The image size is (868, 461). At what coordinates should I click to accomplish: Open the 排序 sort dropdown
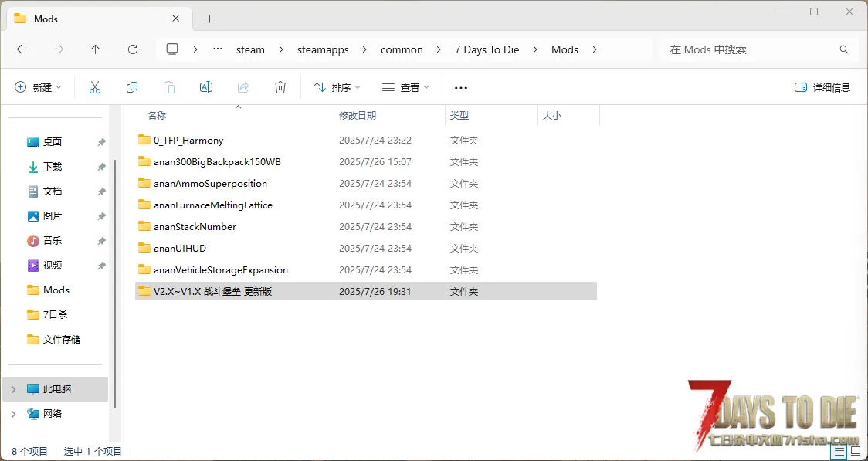point(337,87)
